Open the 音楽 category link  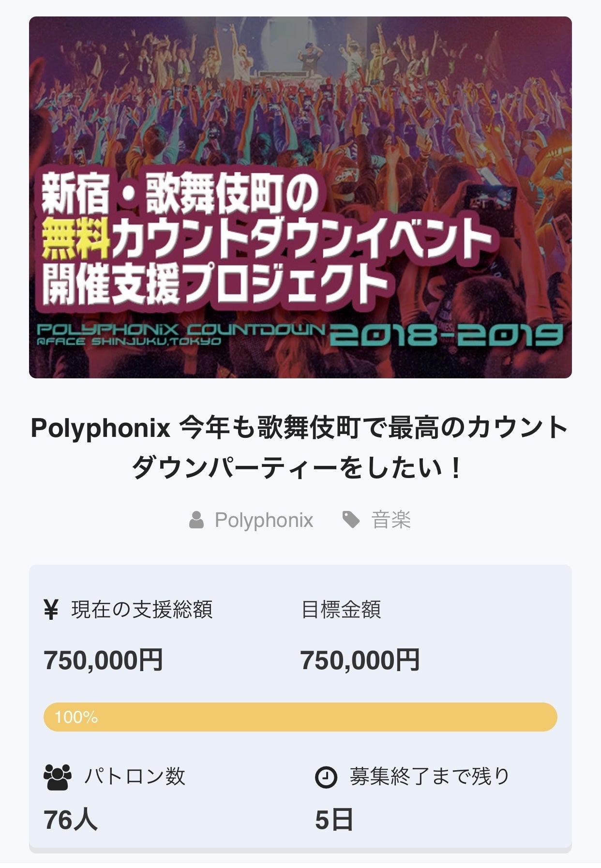pos(391,521)
